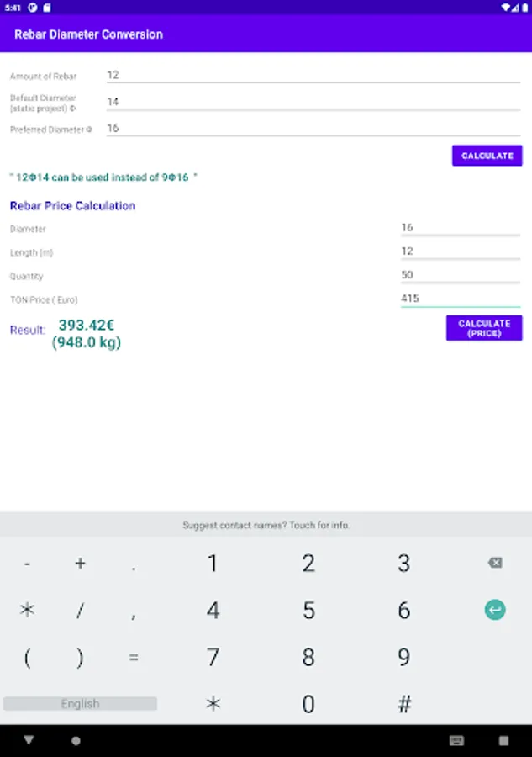
Task: Tap the English language spacebar
Action: 80,704
